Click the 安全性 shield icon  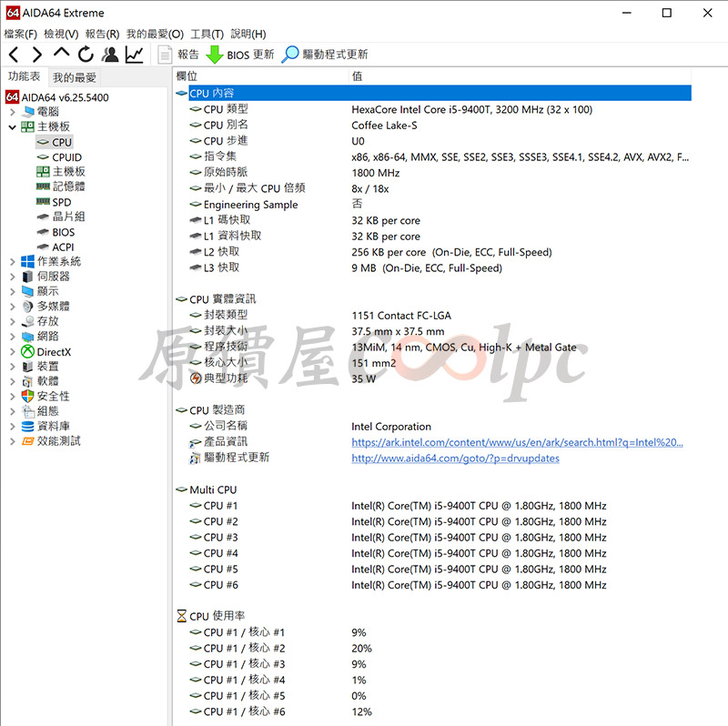28,397
